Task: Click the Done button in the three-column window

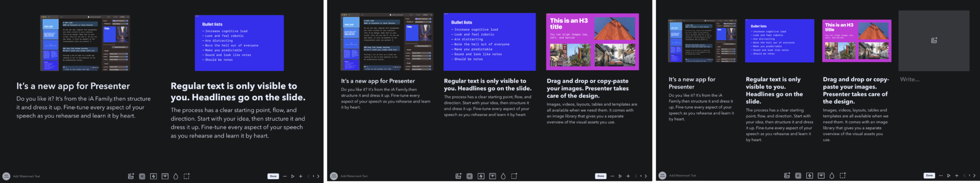Action: pyautogui.click(x=601, y=176)
